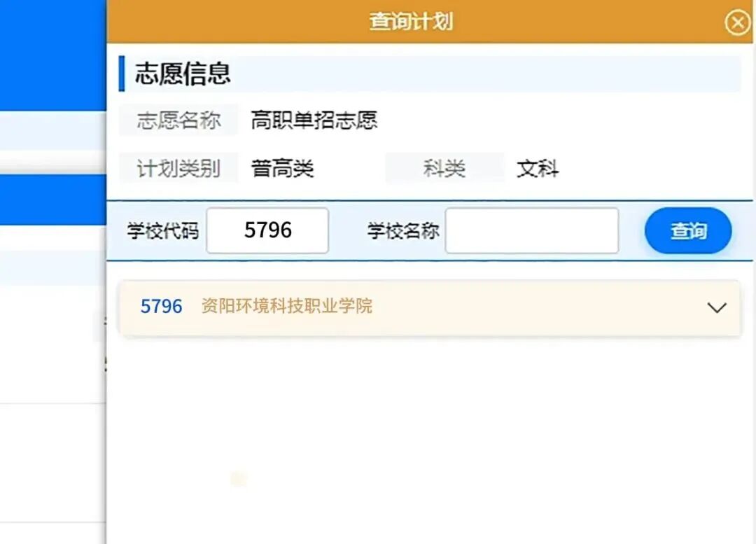Click the 志愿名称 label
The image size is (756, 544).
click(x=179, y=120)
